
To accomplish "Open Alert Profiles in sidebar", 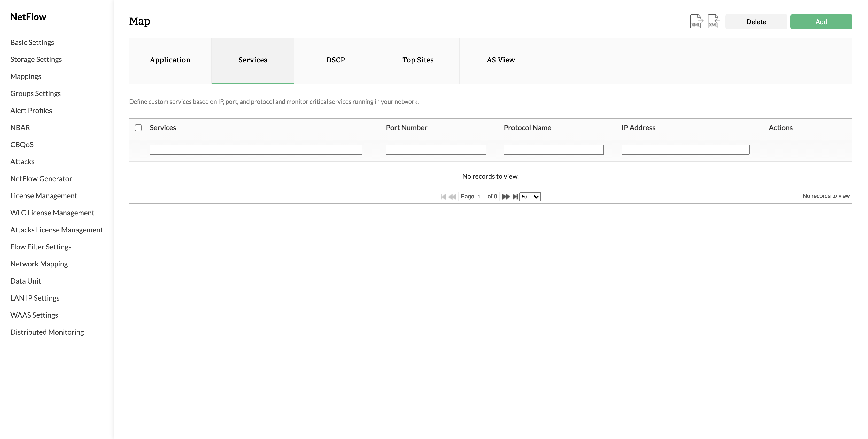I will click(31, 111).
